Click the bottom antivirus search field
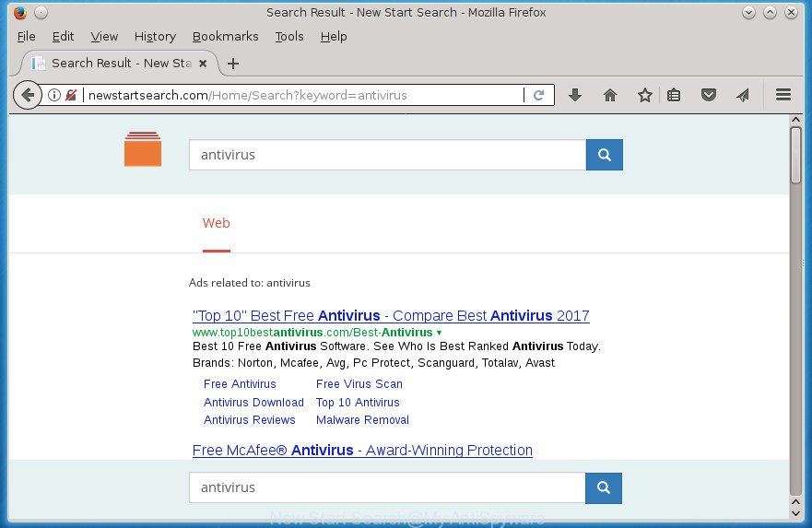Viewport: 812px width, 528px height. click(387, 487)
